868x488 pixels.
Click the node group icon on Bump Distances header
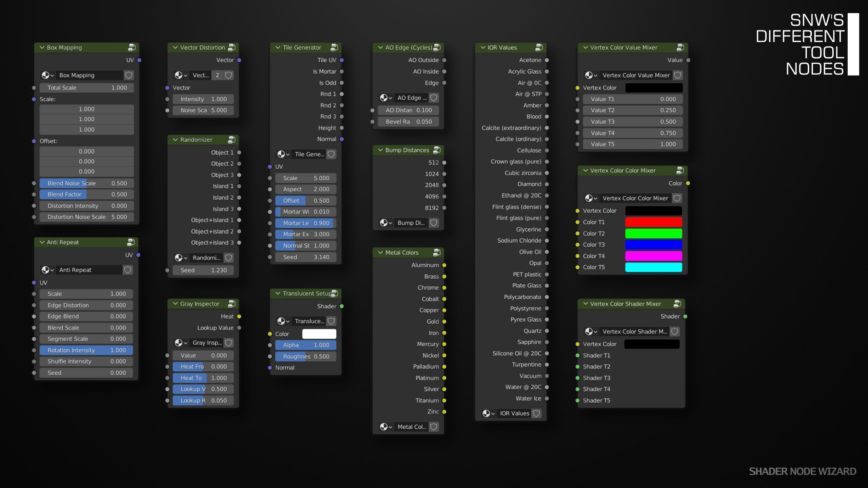tap(437, 150)
